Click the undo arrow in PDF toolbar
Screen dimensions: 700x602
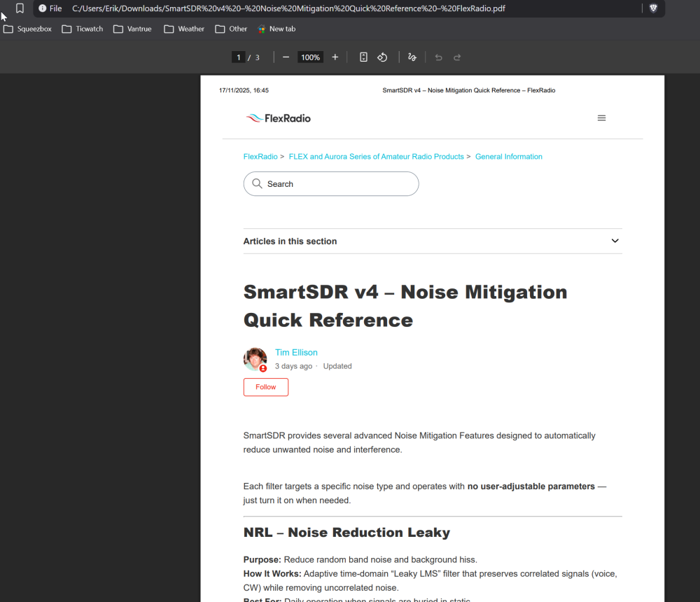[x=438, y=57]
